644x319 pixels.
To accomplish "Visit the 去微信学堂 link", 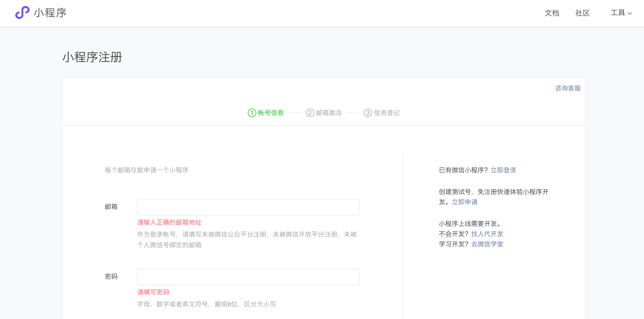I will 487,244.
